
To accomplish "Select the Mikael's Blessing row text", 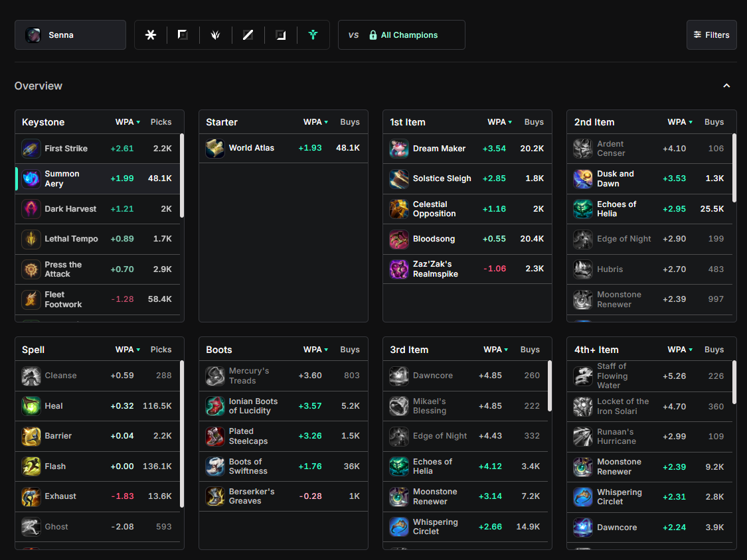I will tap(430, 405).
